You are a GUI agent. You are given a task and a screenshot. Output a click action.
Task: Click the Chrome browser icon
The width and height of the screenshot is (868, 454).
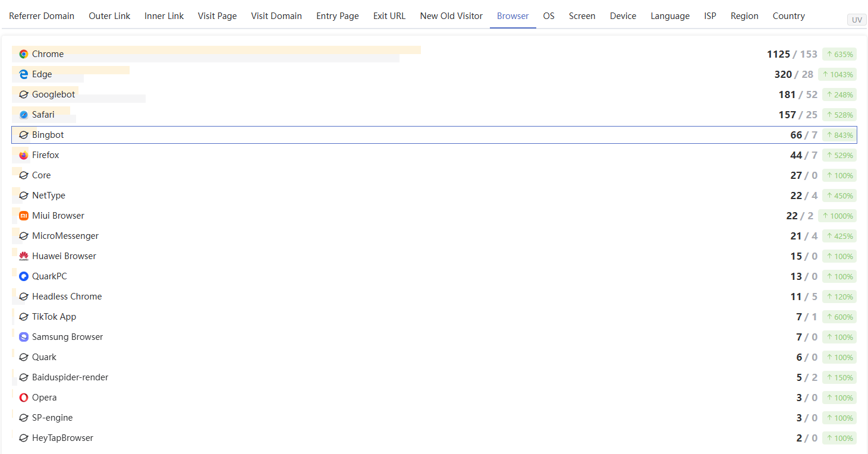click(24, 54)
